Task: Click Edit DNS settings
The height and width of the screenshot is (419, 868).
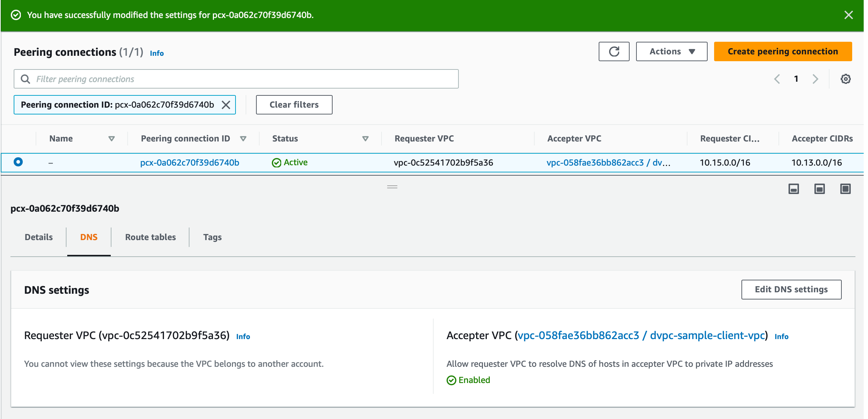Action: pos(791,289)
